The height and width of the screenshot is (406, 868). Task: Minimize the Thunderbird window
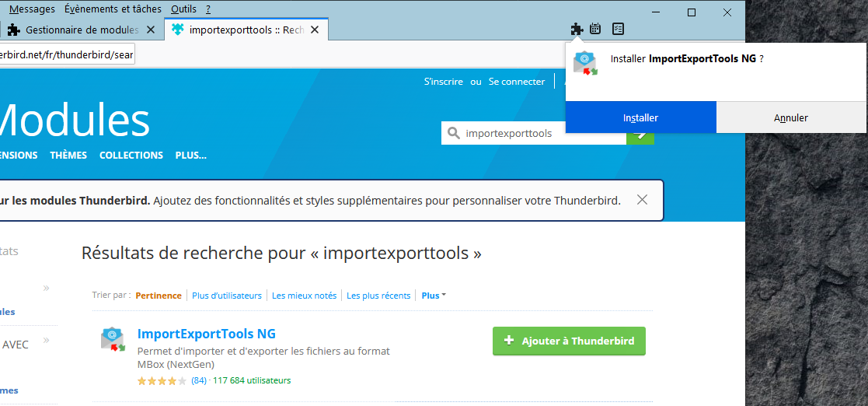pos(656,12)
